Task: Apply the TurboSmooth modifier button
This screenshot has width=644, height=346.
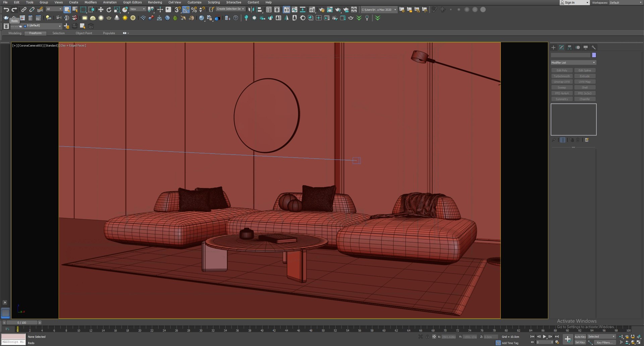Action: coord(562,76)
